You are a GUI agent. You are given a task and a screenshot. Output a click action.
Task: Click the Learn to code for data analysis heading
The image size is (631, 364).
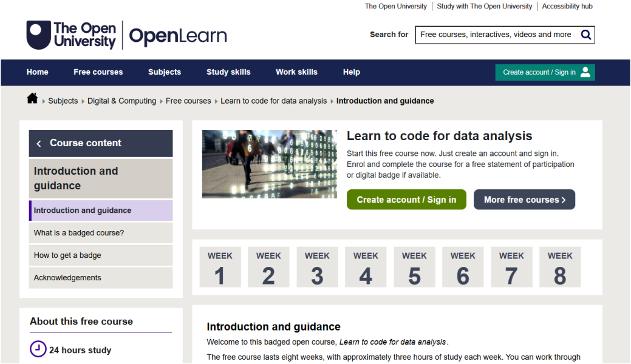(x=440, y=136)
